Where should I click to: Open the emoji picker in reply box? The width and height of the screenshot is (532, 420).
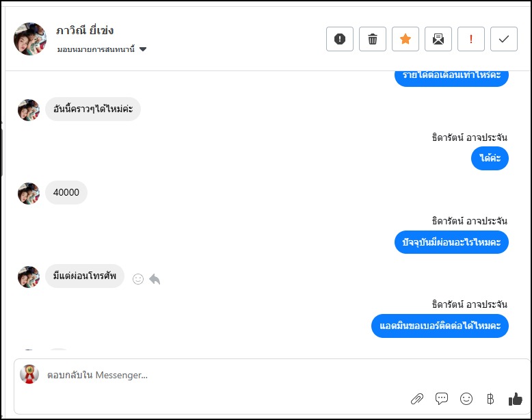click(466, 399)
